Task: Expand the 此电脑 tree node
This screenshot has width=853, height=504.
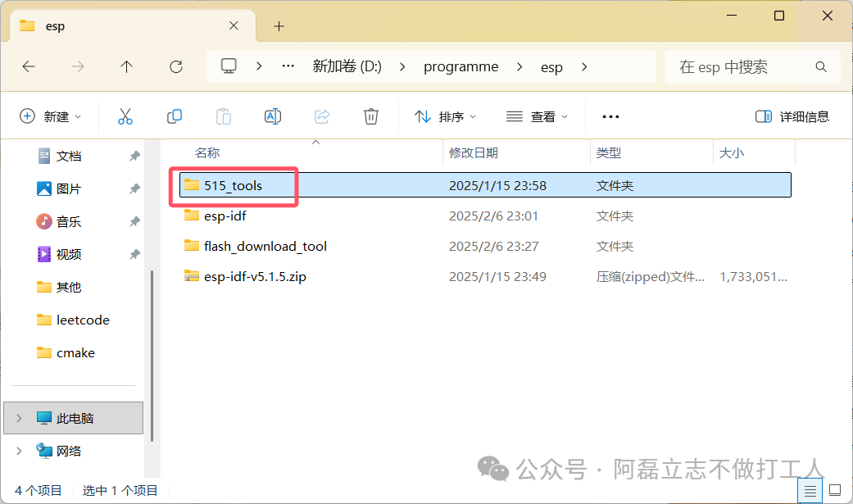Action: [x=19, y=418]
